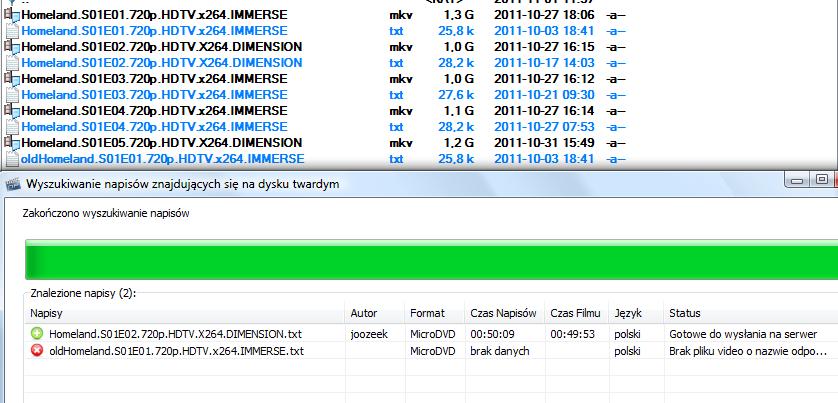Click size 27,6 k of Homeland.S01E03 txt
Viewport: 838px width, 403px height.
(x=456, y=95)
